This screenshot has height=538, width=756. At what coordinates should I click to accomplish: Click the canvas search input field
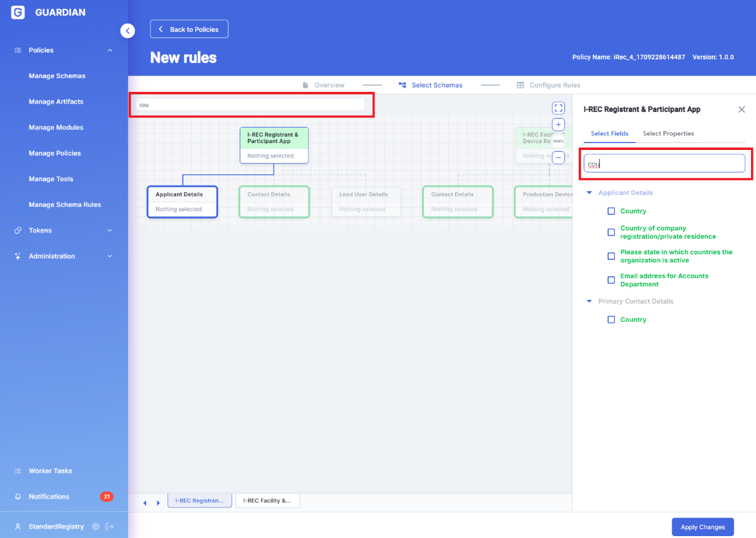pyautogui.click(x=250, y=104)
